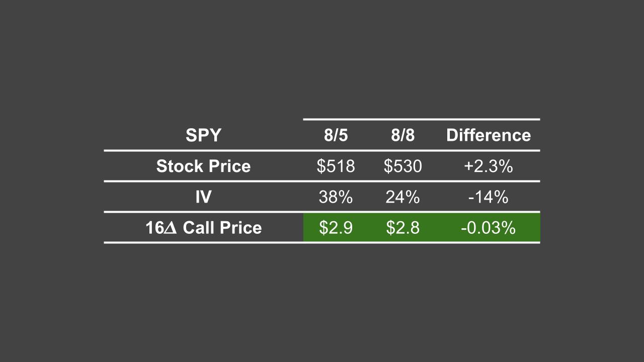Select the Stock Price row label
This screenshot has width=644, height=362.
coord(203,166)
